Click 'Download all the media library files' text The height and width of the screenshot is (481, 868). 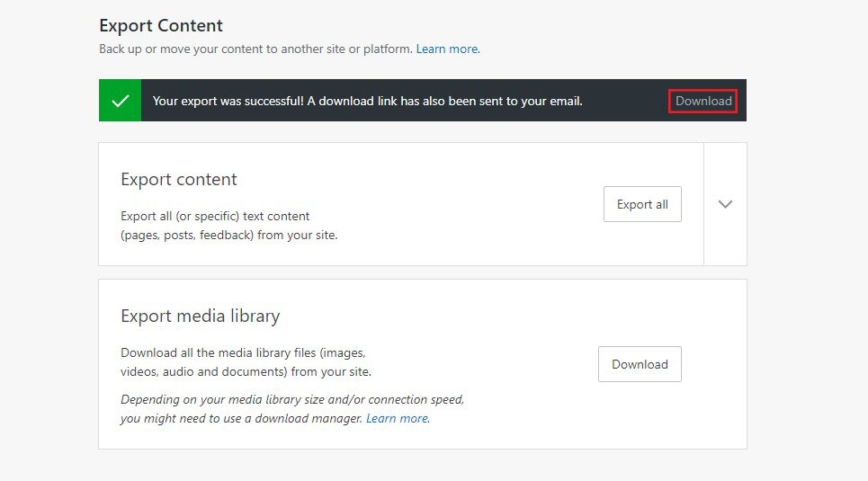(243, 353)
